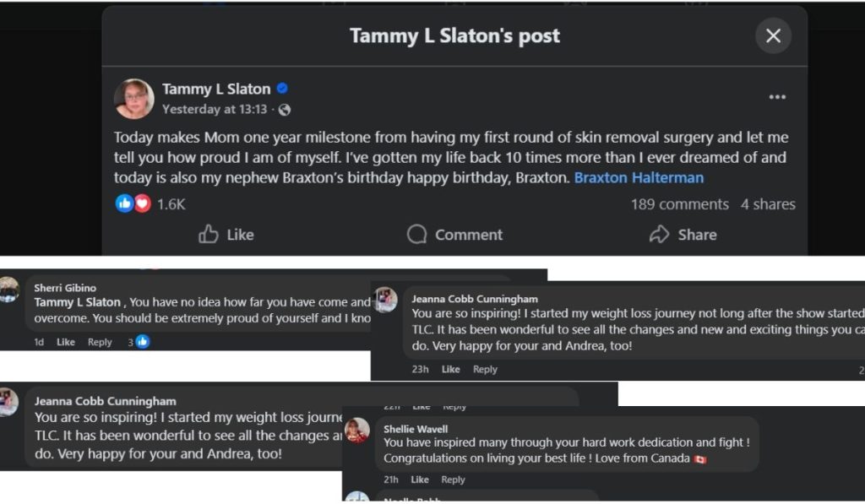This screenshot has width=865, height=504.
Task: View the 4 shares
Action: tap(768, 204)
